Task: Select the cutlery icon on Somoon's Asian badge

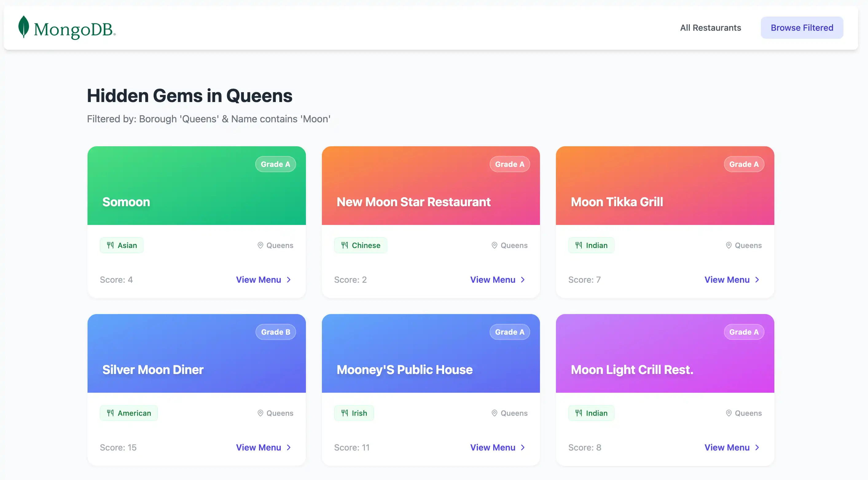Action: coord(110,245)
